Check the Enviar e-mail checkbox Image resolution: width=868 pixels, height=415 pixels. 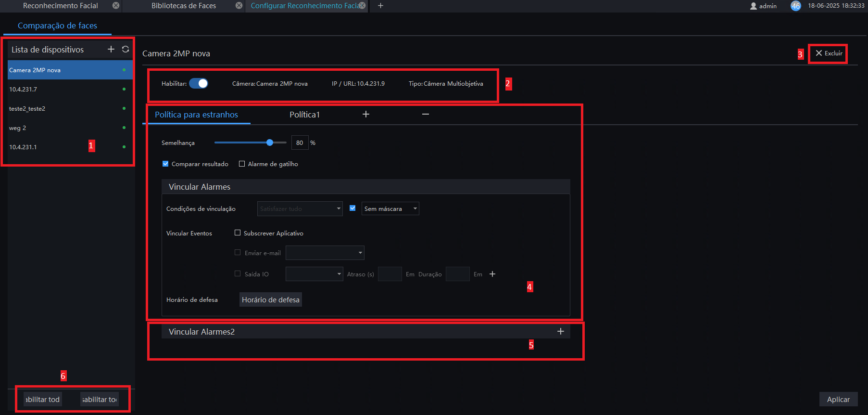(238, 252)
